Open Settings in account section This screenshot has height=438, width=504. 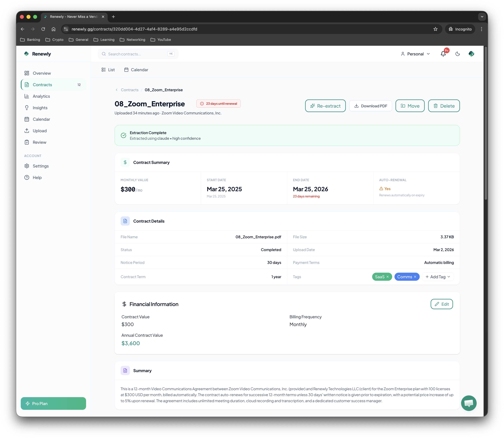coord(41,166)
